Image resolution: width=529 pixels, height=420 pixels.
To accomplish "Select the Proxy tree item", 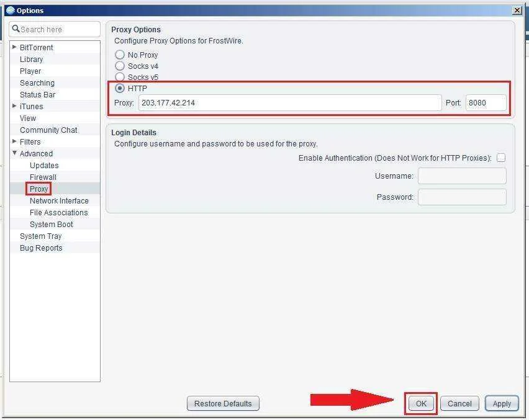I will click(38, 189).
